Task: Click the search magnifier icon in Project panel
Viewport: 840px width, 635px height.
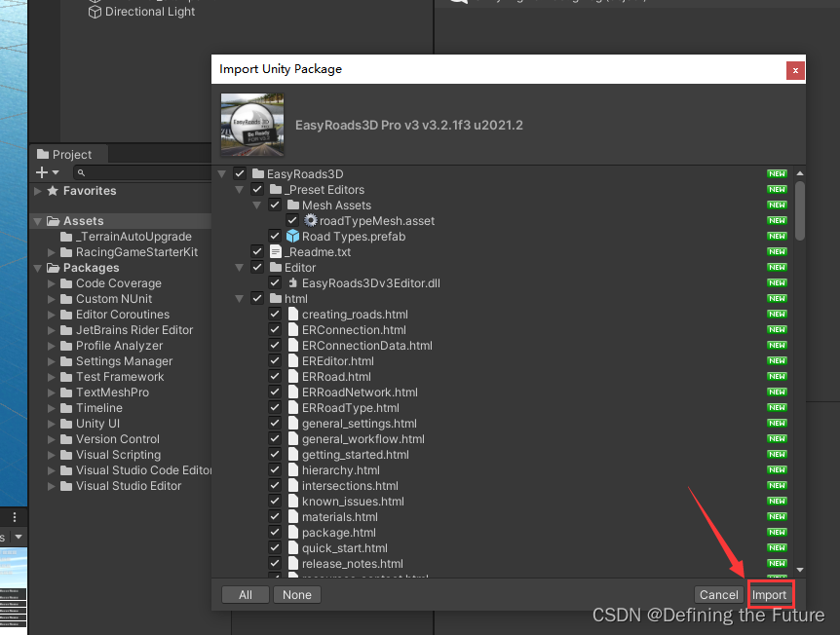Action: point(81,172)
